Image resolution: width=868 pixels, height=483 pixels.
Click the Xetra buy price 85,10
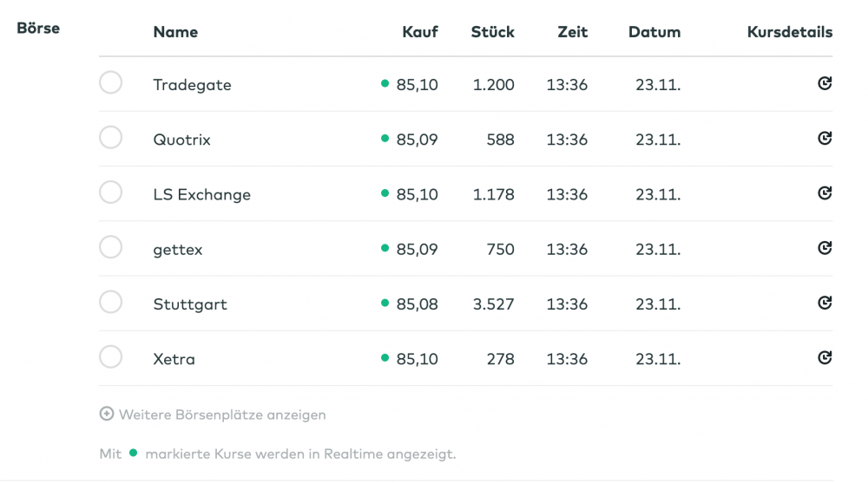tap(418, 359)
